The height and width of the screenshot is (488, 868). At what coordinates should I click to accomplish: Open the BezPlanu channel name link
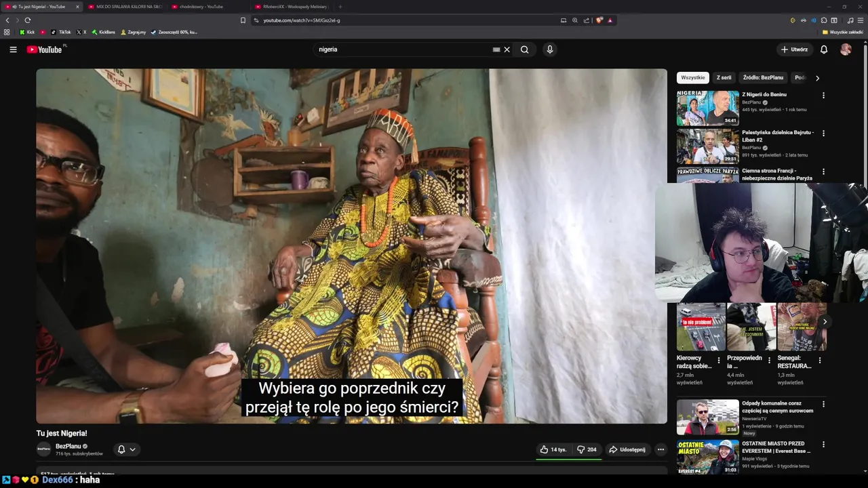click(68, 446)
